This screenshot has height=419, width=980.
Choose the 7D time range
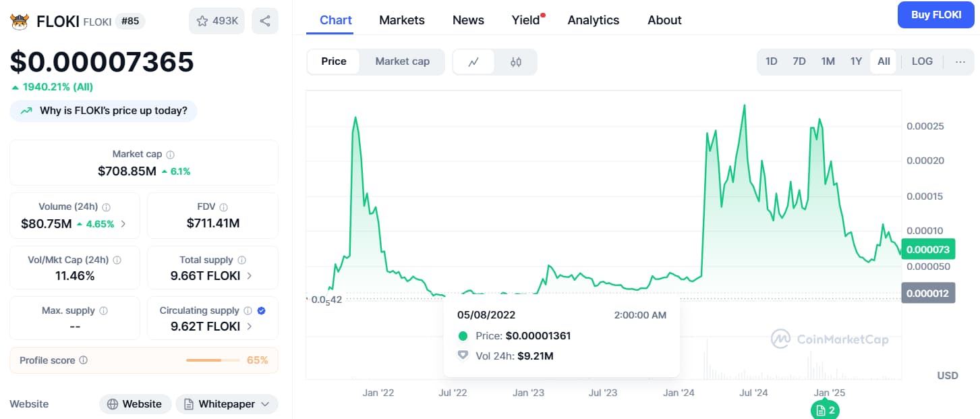pyautogui.click(x=799, y=61)
